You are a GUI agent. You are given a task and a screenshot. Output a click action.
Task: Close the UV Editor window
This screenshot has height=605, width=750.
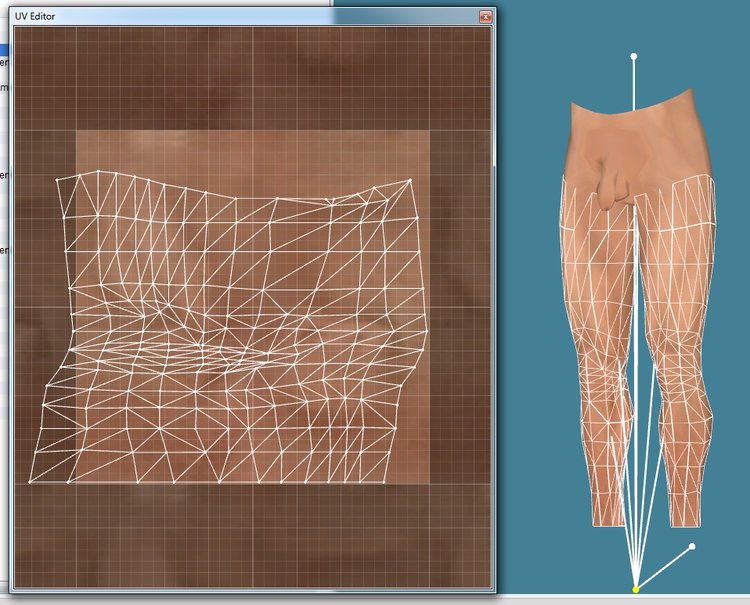(485, 17)
